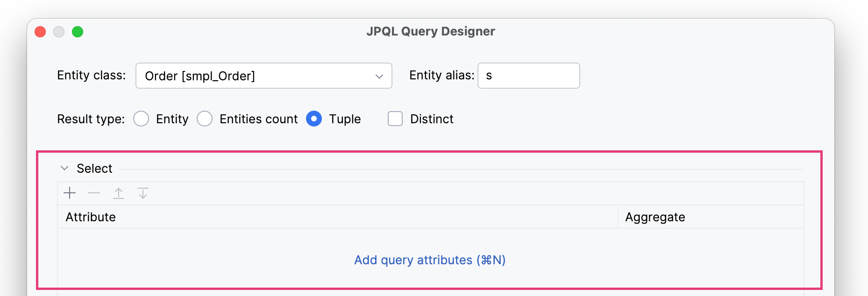
Task: Click the move down arrow icon
Action: 143,193
